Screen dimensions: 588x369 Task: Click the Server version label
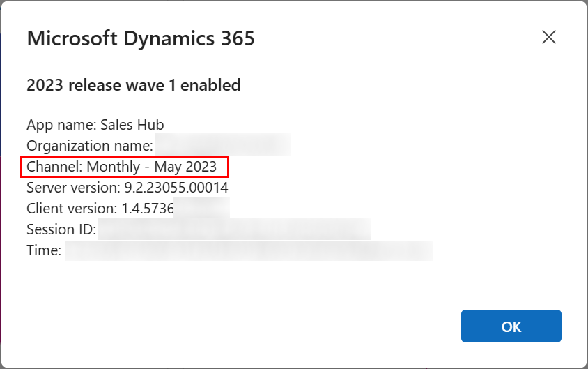(x=74, y=188)
